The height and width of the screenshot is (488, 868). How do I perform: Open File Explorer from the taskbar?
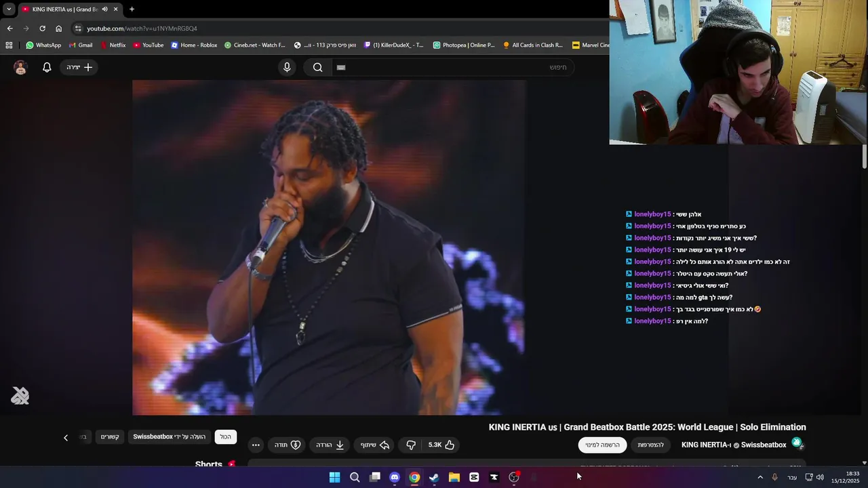click(x=454, y=477)
